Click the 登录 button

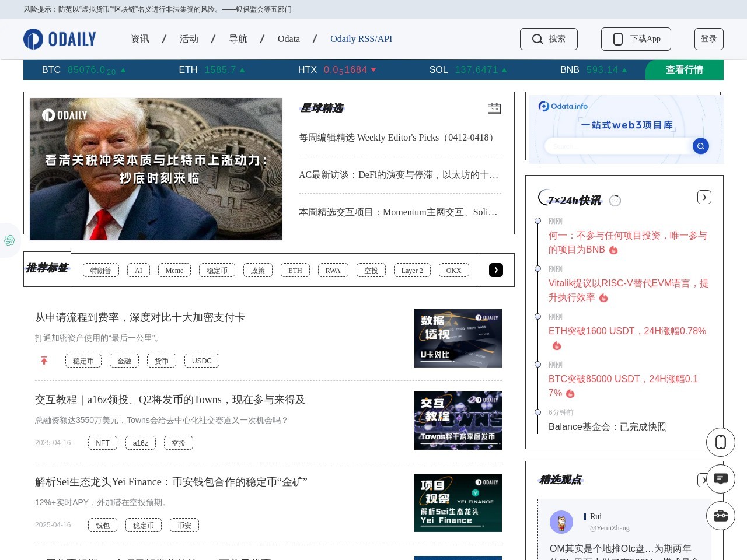(709, 38)
